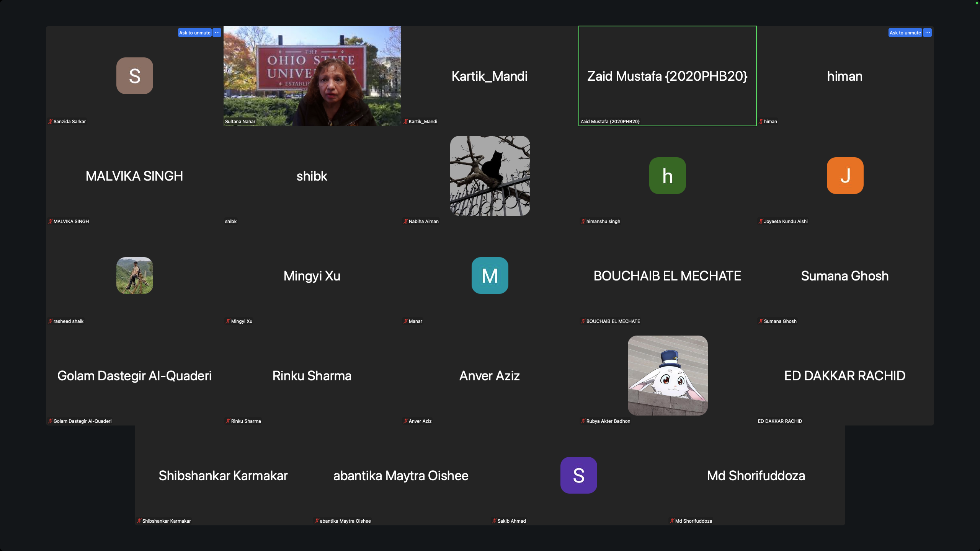980x551 pixels.
Task: Click muted microphone icon beside Kartik_Mandi name
Action: pos(405,122)
